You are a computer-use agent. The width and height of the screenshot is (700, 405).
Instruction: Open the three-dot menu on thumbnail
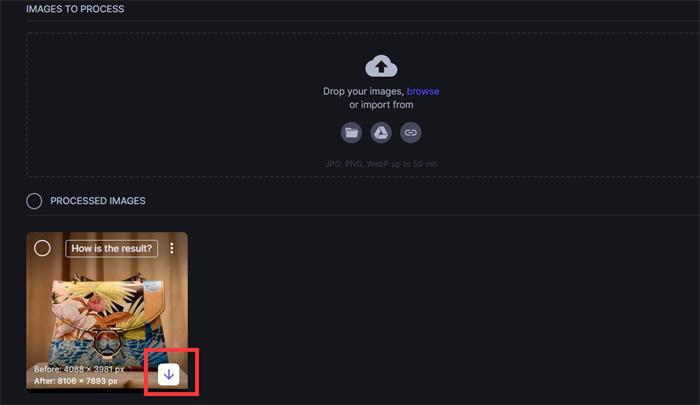[x=172, y=248]
